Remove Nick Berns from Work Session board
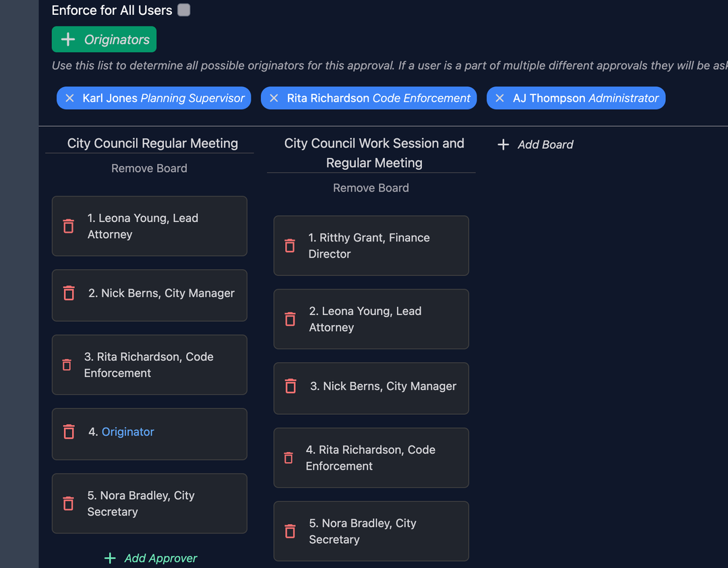This screenshot has width=728, height=568. (291, 386)
